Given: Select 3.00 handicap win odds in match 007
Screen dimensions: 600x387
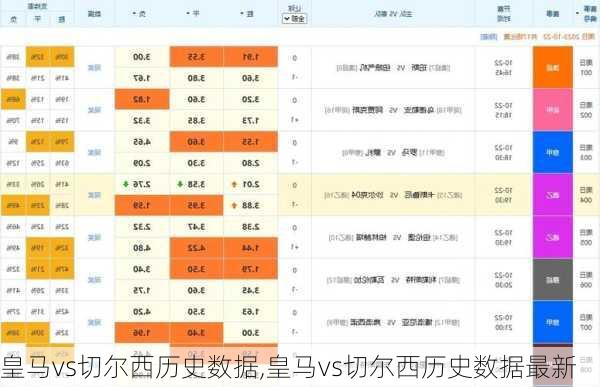Looking at the screenshot, I should [251, 333].
